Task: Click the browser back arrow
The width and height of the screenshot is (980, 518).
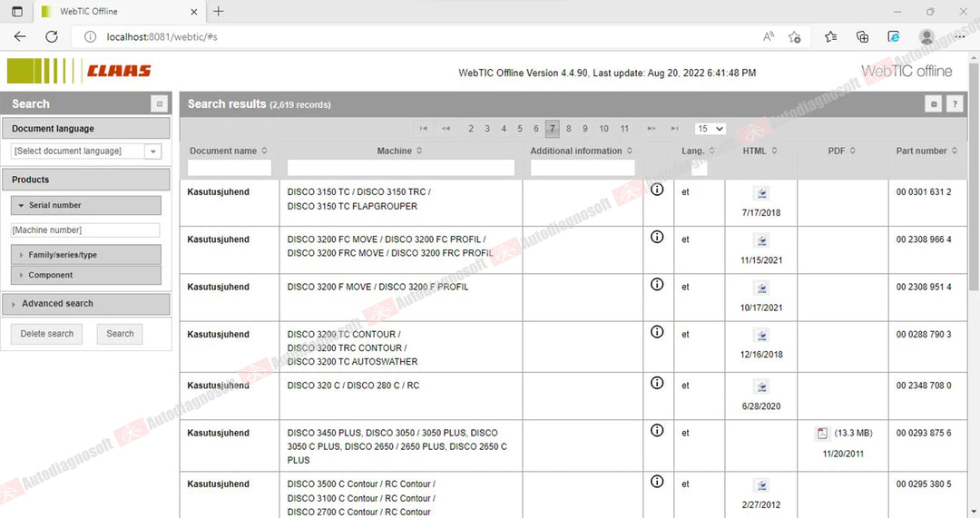Action: (x=20, y=37)
